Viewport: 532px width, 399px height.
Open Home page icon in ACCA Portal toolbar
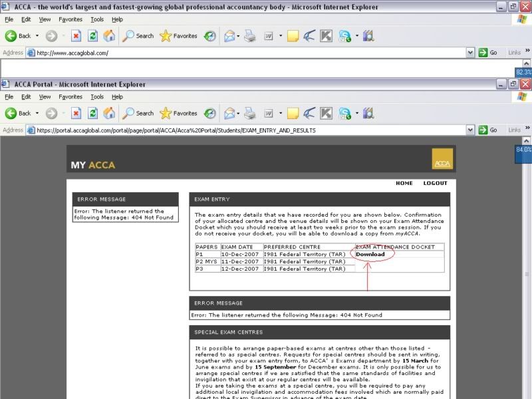pyautogui.click(x=109, y=113)
